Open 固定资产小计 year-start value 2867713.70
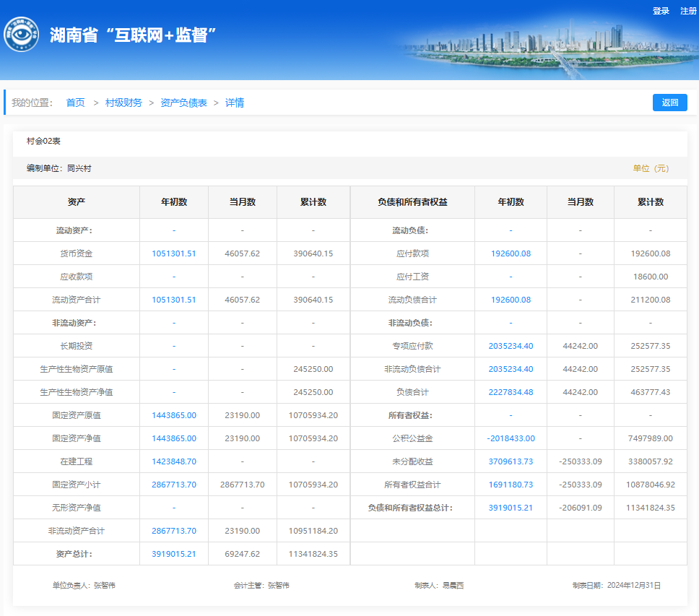This screenshot has height=616, width=699. point(174,485)
